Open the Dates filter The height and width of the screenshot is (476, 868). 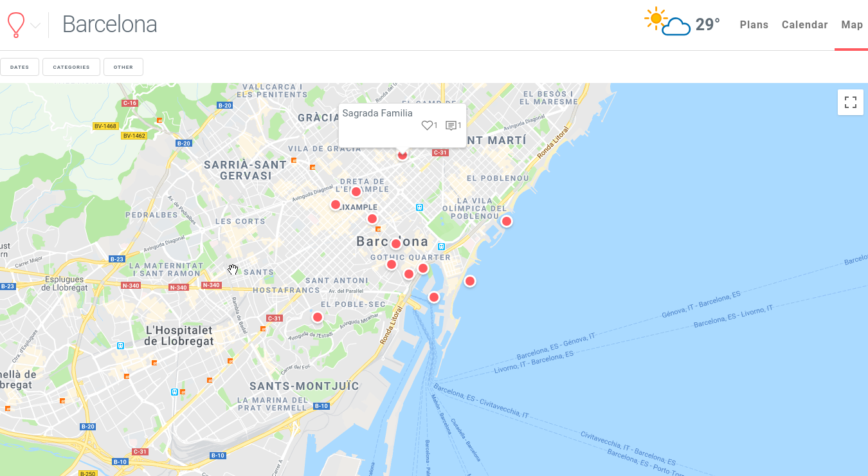19,67
